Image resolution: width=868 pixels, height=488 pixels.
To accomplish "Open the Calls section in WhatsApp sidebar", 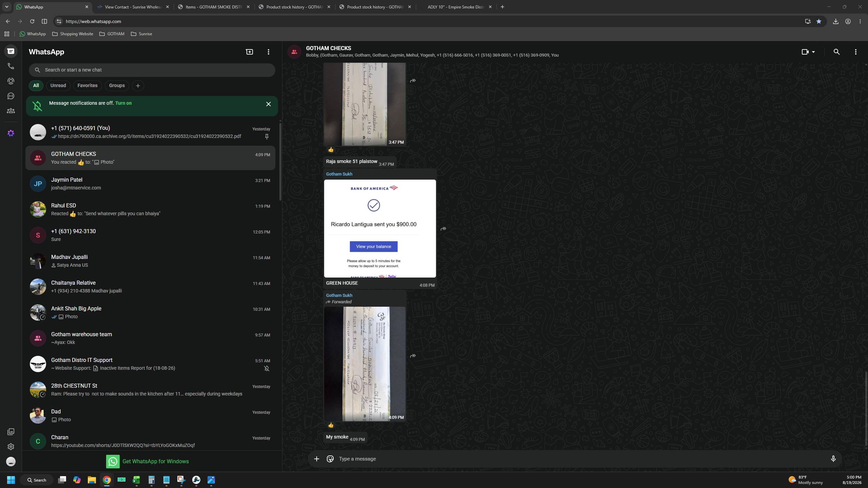I will [x=11, y=66].
